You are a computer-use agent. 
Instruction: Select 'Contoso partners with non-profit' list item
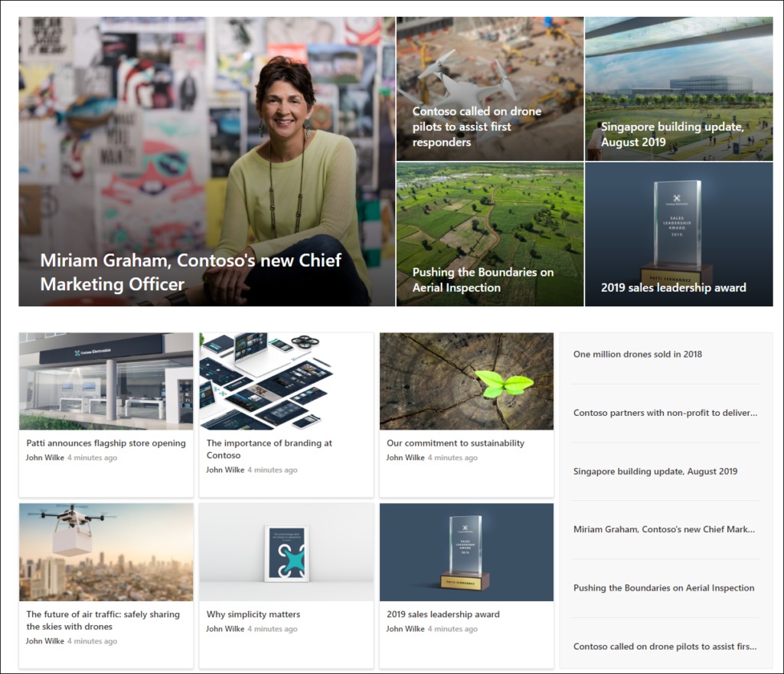coord(665,413)
